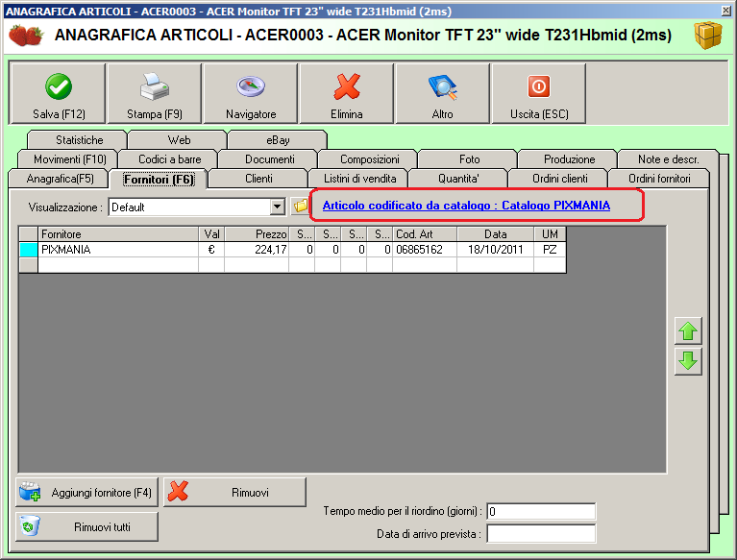Remove all suppliers with Rimuovi tutti
737x560 pixels.
(x=86, y=526)
